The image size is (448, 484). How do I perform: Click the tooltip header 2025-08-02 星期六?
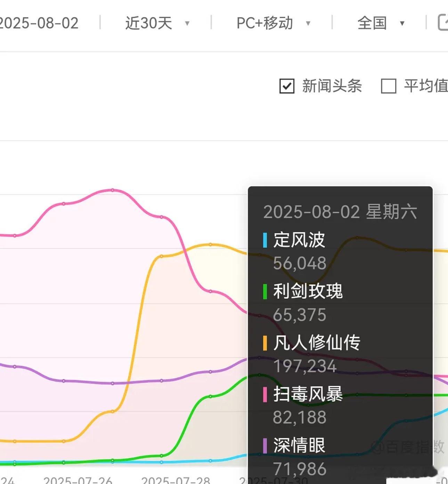click(x=340, y=212)
